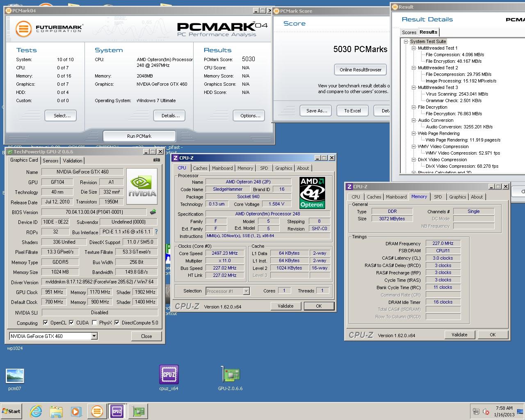Collapse the Multithreaded Test 1 node

(414, 48)
